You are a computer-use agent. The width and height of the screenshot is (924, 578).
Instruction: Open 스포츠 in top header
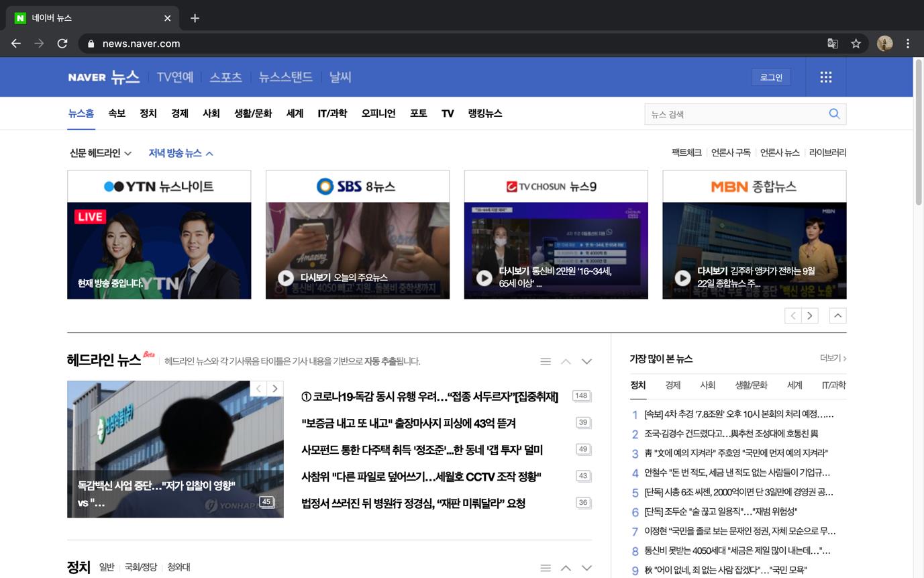click(225, 77)
